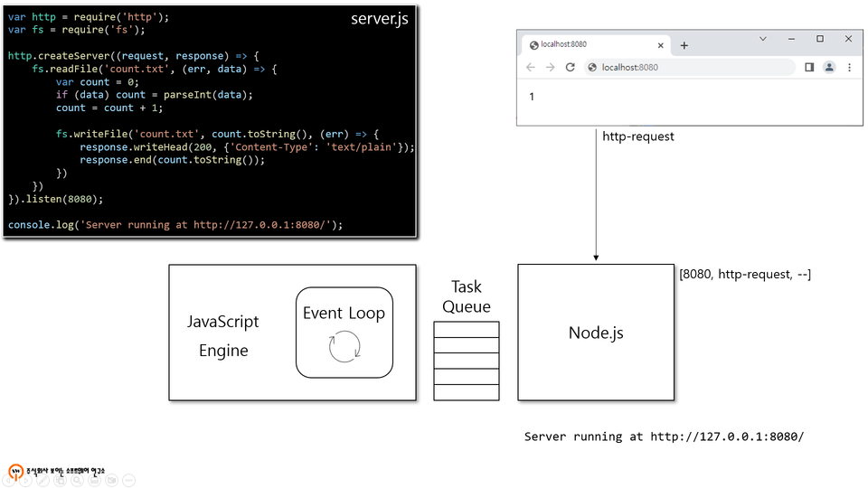Open the browser three-dot menu

[849, 67]
